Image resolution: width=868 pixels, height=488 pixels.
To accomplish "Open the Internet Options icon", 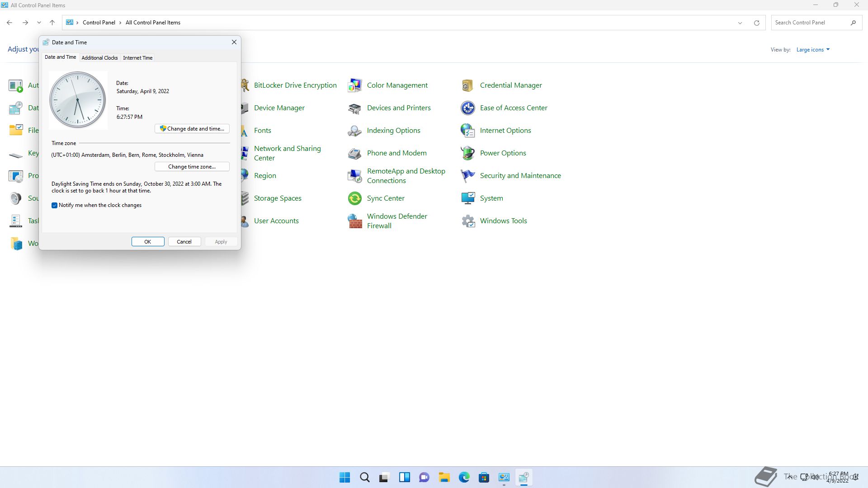I will (467, 130).
